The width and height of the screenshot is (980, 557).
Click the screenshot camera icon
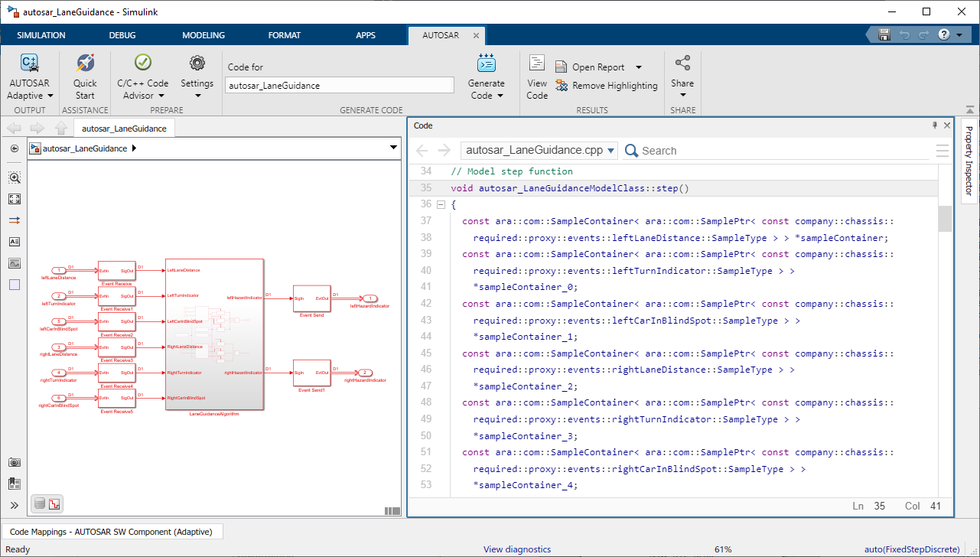tap(15, 462)
